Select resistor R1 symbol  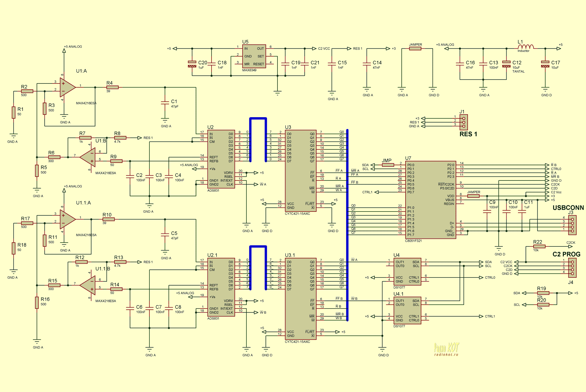coord(13,113)
